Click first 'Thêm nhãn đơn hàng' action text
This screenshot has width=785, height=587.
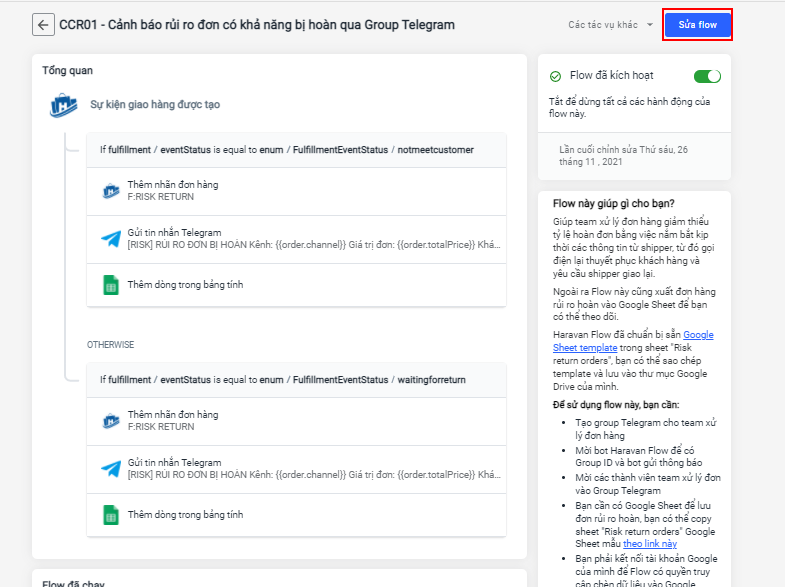pyautogui.click(x=173, y=185)
